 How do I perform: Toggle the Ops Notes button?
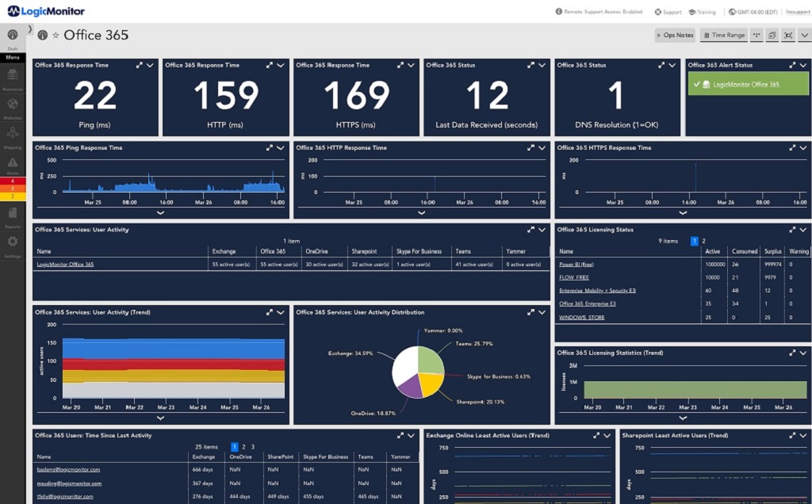coord(675,35)
